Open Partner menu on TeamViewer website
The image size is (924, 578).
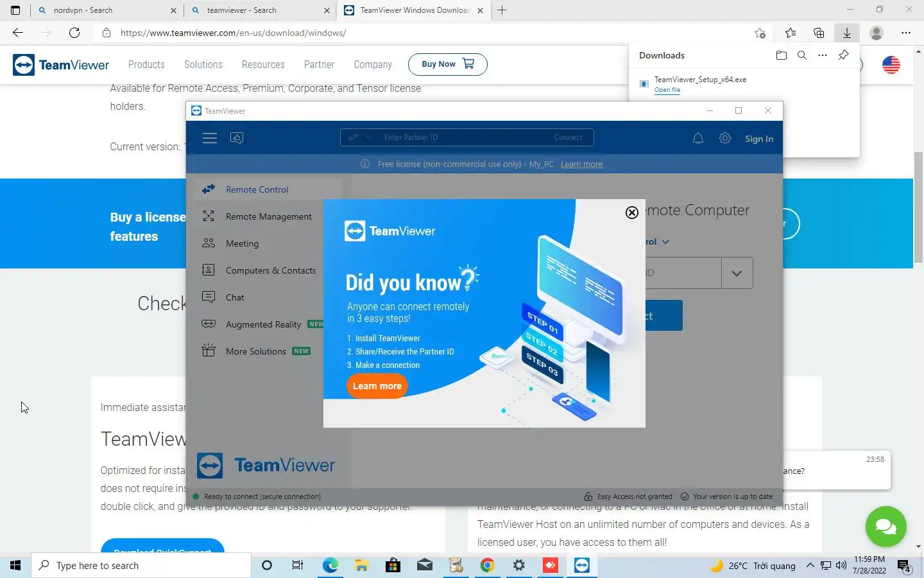point(319,64)
